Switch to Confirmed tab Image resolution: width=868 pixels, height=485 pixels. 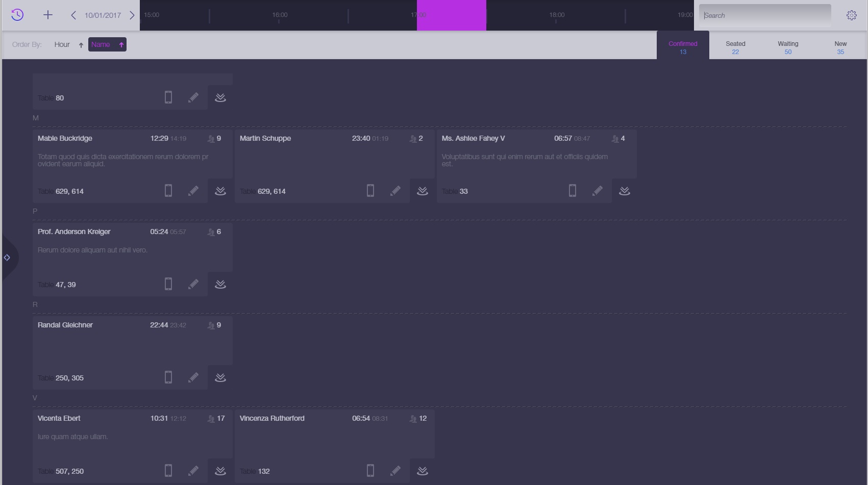pyautogui.click(x=683, y=45)
